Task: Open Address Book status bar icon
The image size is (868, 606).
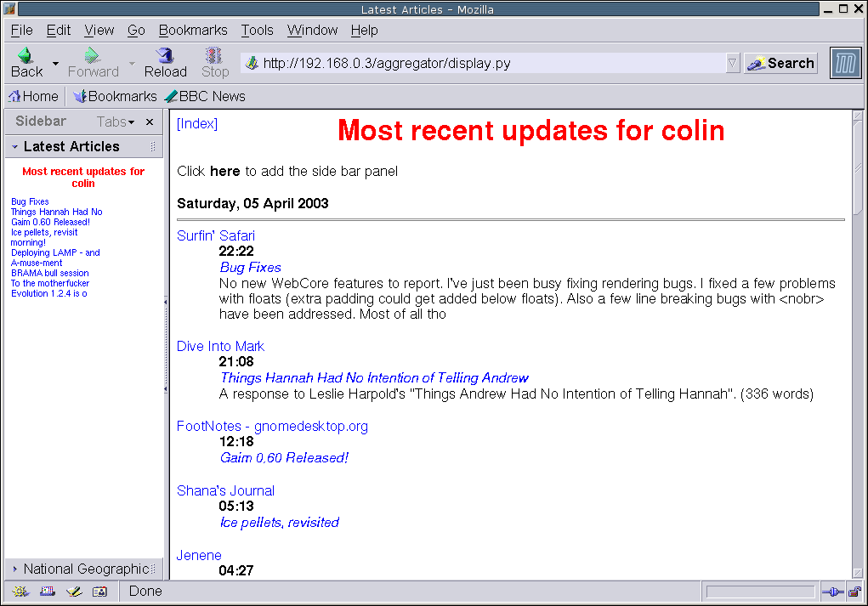Action: click(x=99, y=592)
